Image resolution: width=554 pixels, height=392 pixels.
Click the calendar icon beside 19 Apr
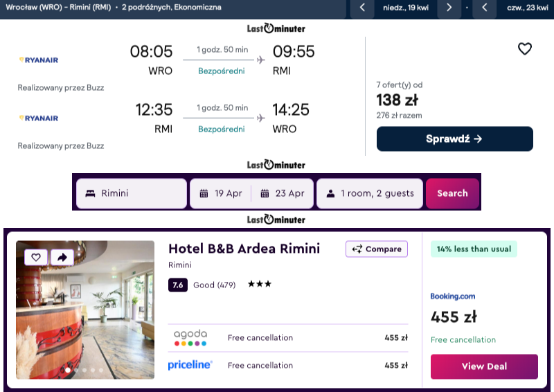point(204,193)
